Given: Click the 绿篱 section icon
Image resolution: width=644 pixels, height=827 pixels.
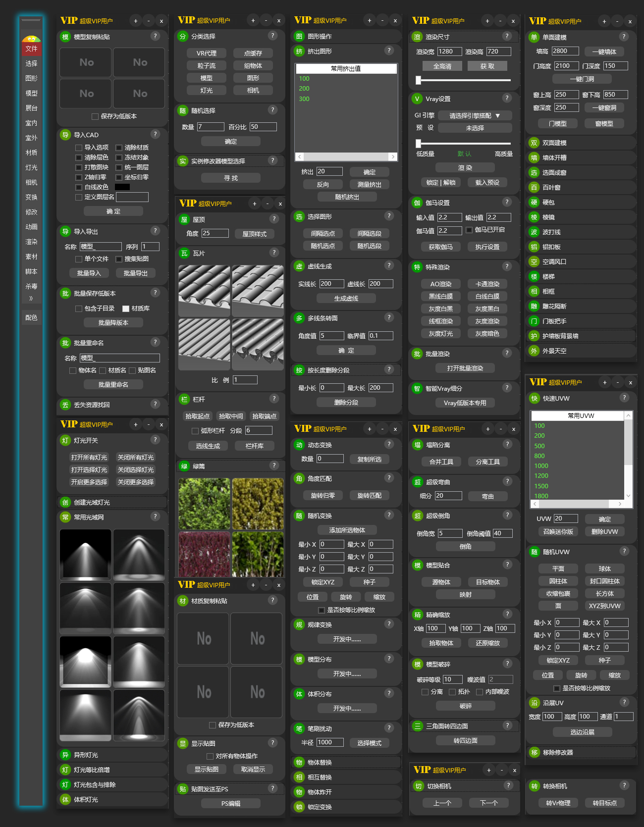Looking at the screenshot, I should 184,466.
